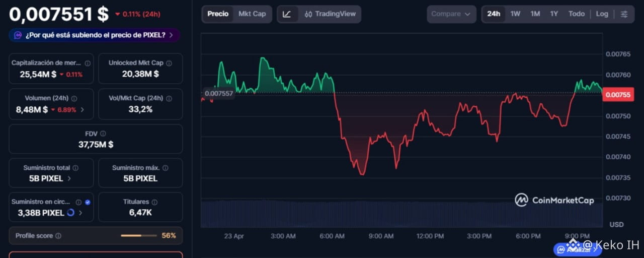The width and height of the screenshot is (644, 258).
Task: Click the 56% profile score value
Action: 169,236
